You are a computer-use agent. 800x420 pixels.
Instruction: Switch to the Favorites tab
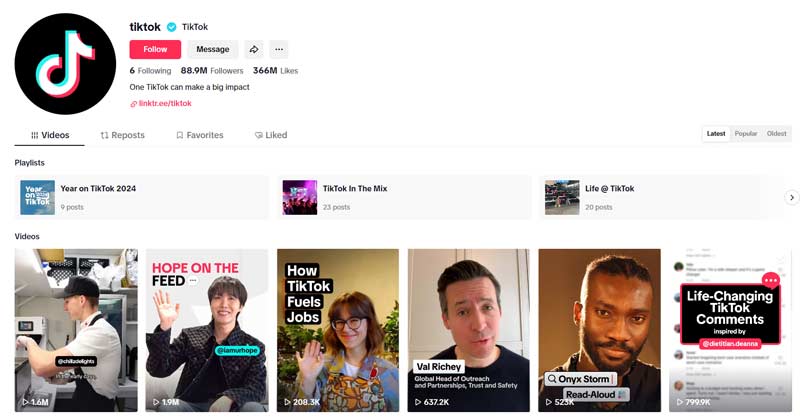(199, 135)
